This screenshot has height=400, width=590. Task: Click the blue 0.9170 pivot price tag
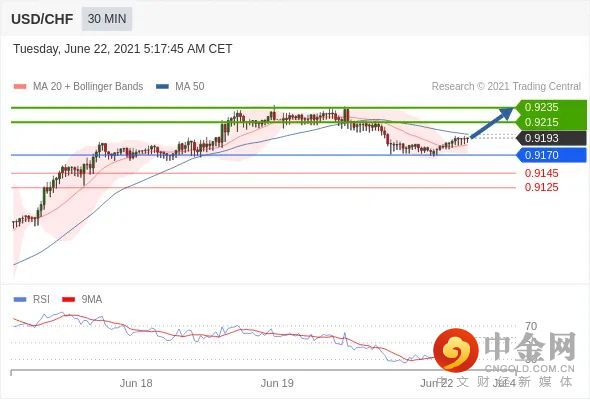coord(551,155)
